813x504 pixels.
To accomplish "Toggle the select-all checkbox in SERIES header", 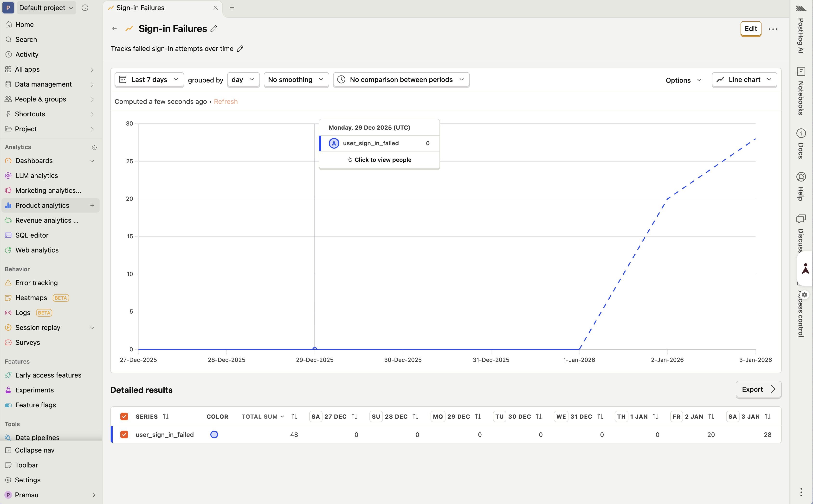I will click(124, 416).
